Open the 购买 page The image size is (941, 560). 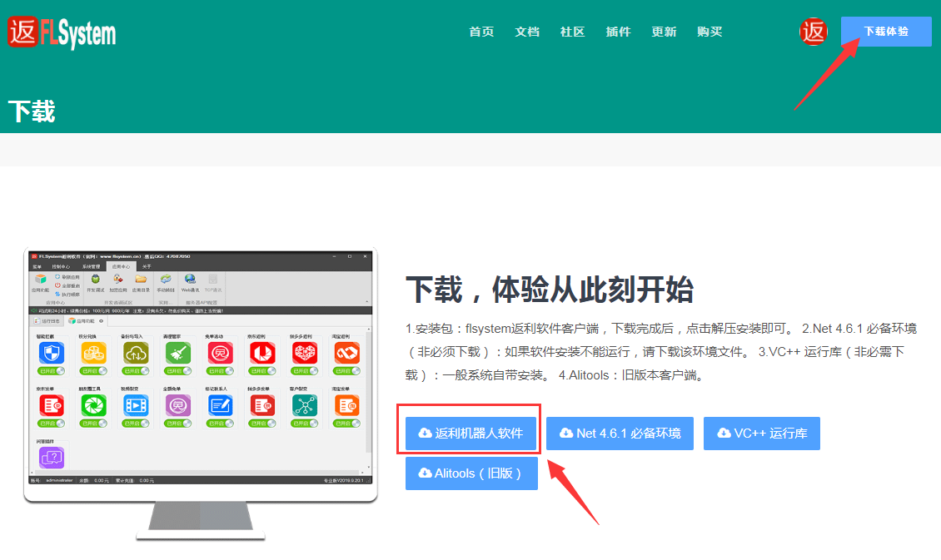tap(709, 32)
